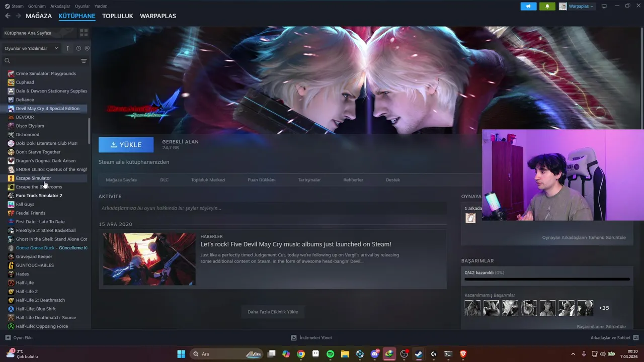Click the activity comment input field
This screenshot has height=362, width=644.
coord(273,208)
